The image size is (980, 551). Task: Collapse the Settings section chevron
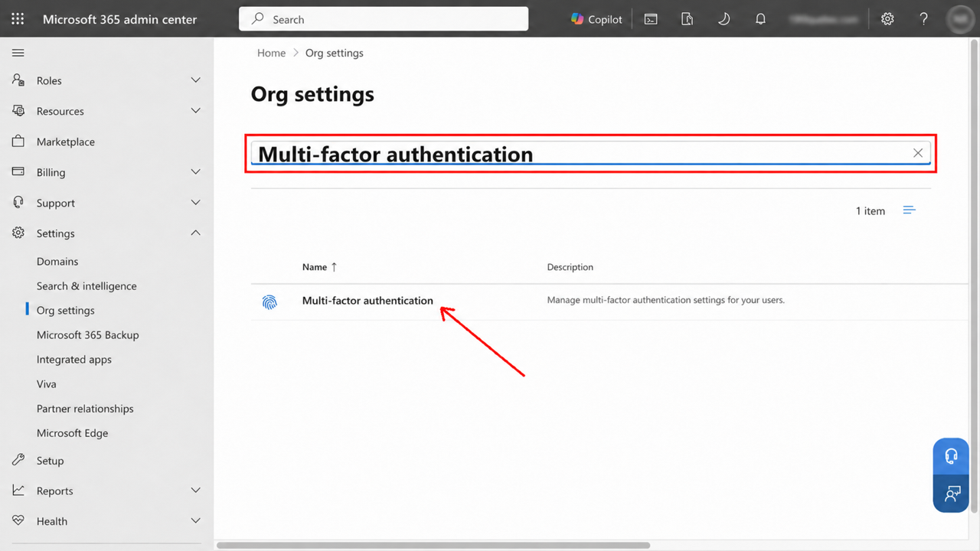point(195,233)
